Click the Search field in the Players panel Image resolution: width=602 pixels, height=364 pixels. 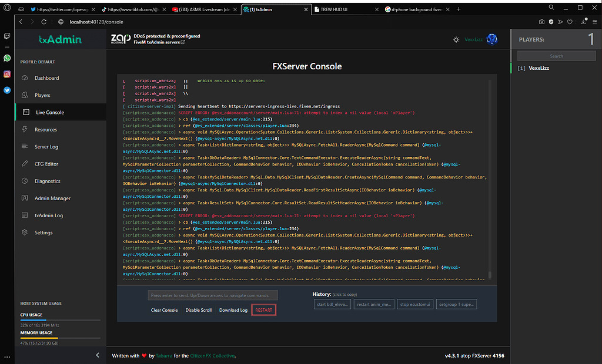coord(556,55)
